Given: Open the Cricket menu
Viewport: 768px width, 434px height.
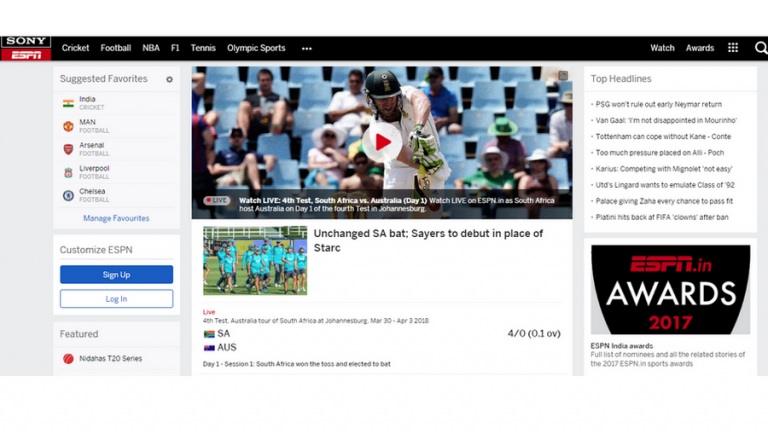Looking at the screenshot, I should 75,48.
